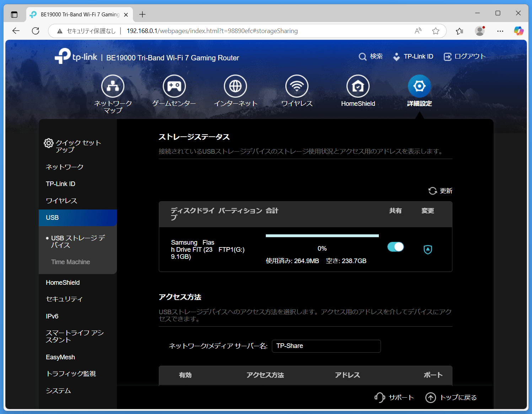This screenshot has width=532, height=414.
Task: Click the eject icon for Samsung drive
Action: (x=428, y=250)
